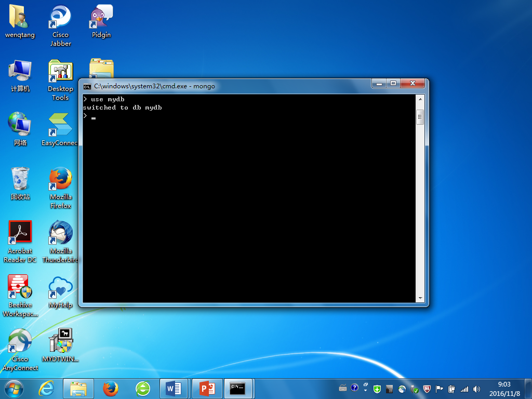Click the cmd window title bar text
The width and height of the screenshot is (532, 399).
click(x=154, y=86)
